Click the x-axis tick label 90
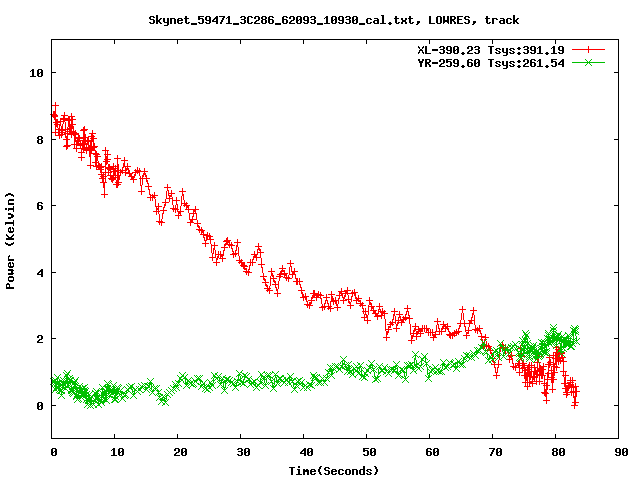 621,452
